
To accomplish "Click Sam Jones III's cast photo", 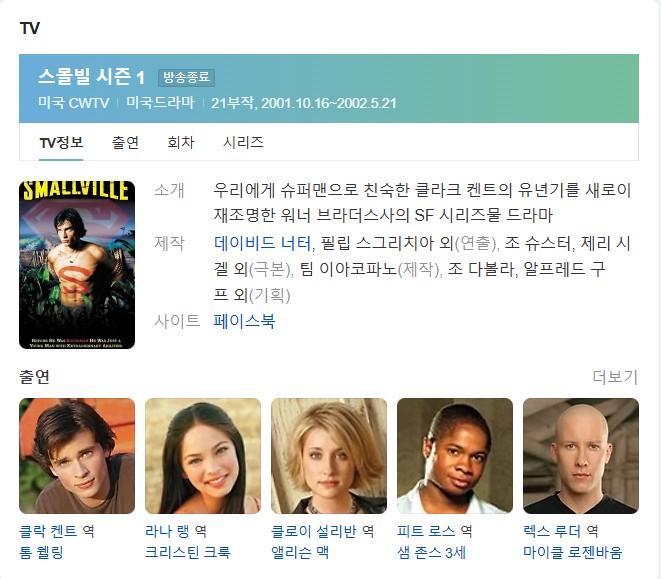I will pyautogui.click(x=455, y=456).
